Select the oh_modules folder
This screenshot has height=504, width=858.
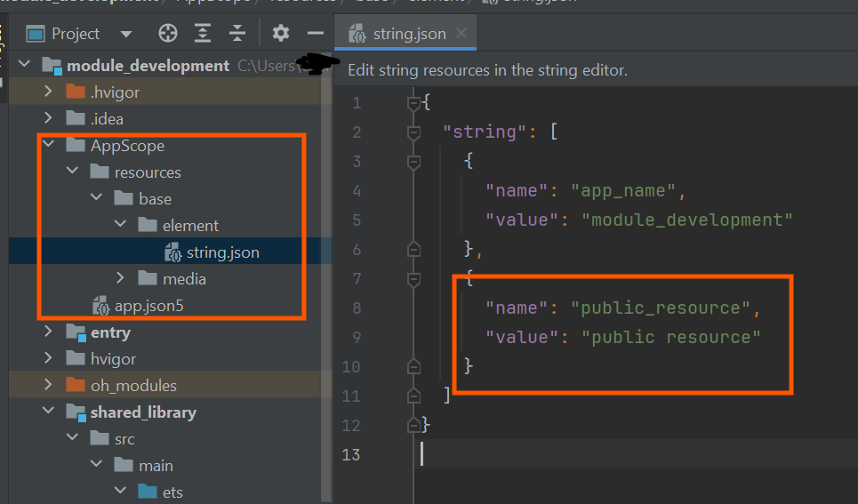133,386
